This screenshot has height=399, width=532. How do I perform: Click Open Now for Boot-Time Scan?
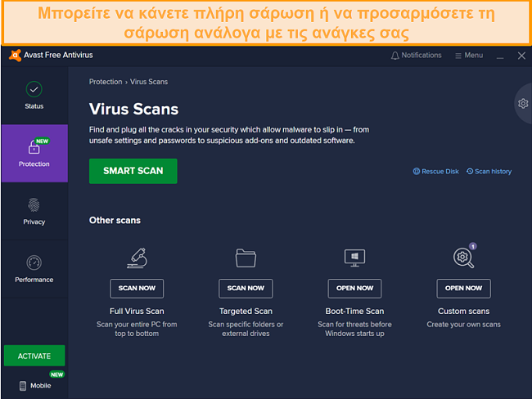pos(354,289)
